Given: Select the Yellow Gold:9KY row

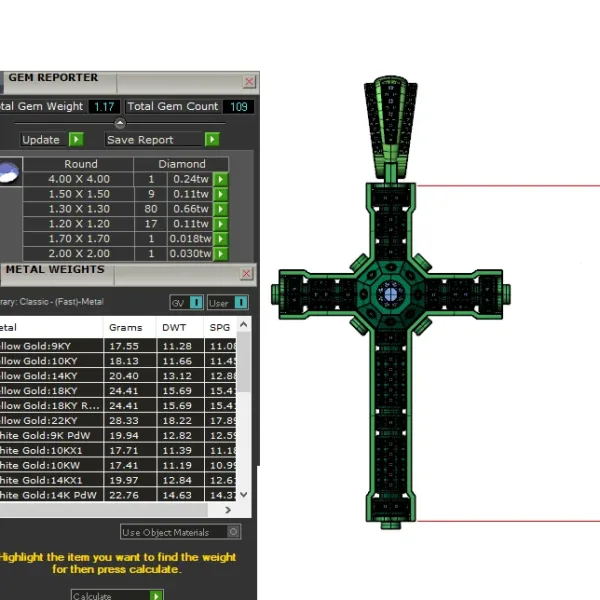Looking at the screenshot, I should click(x=118, y=346).
